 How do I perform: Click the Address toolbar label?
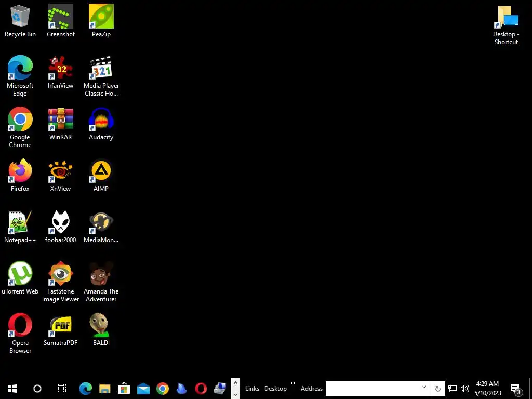pyautogui.click(x=312, y=389)
